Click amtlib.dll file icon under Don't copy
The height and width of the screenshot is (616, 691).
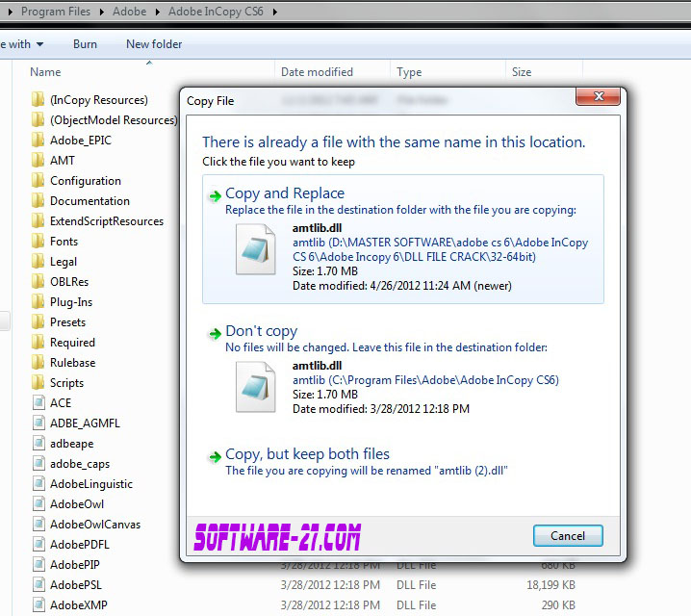256,387
